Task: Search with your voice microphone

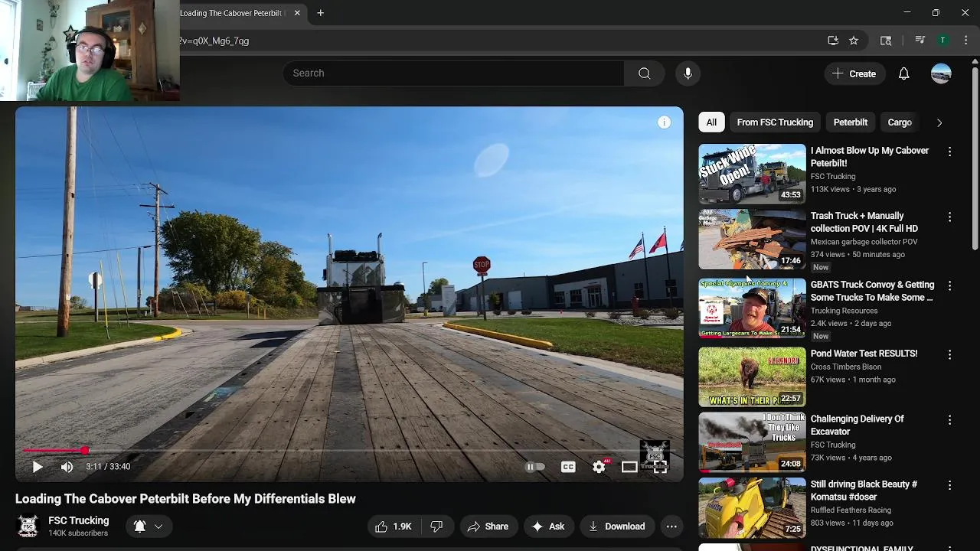Action: coord(688,73)
